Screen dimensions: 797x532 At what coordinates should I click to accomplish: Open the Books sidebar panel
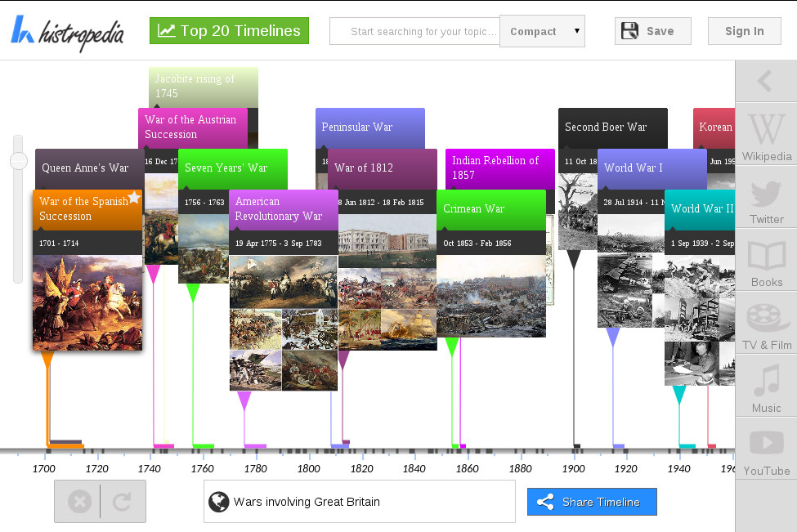tap(766, 264)
